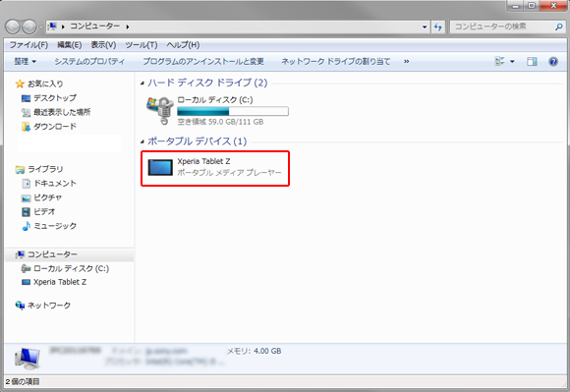Toggle the preview pane icon
Image resolution: width=570 pixels, height=392 pixels.
point(532,61)
